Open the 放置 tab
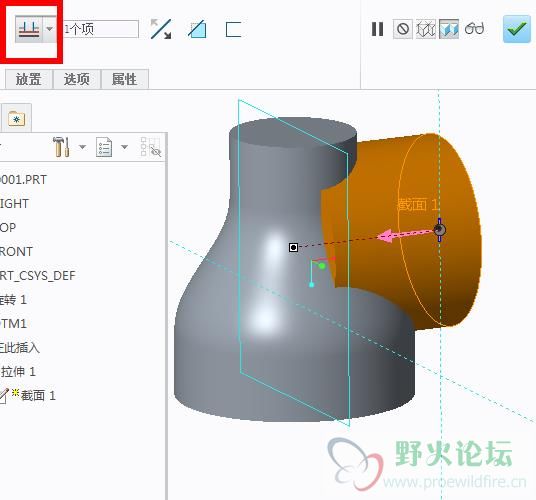The image size is (536, 500). click(29, 79)
